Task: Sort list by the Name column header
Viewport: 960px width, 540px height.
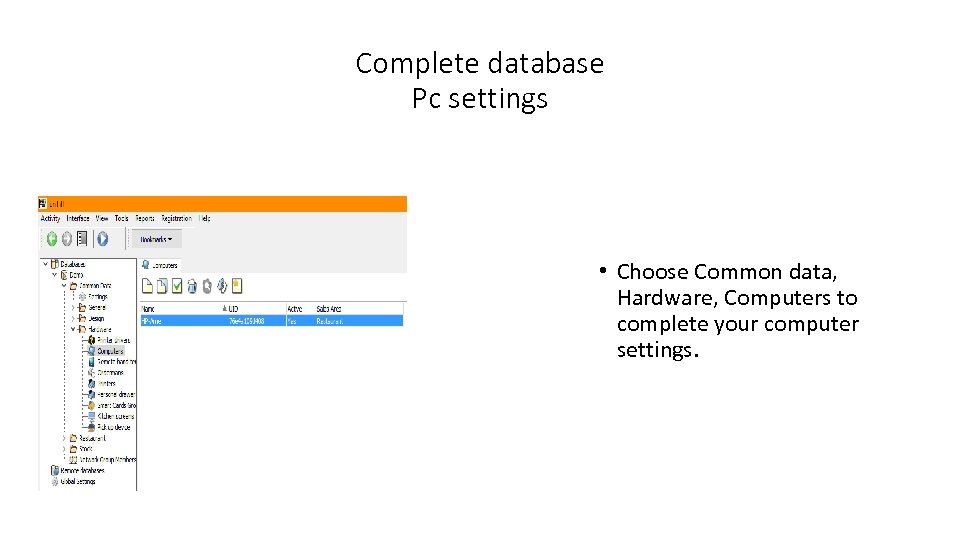Action: pyautogui.click(x=148, y=309)
